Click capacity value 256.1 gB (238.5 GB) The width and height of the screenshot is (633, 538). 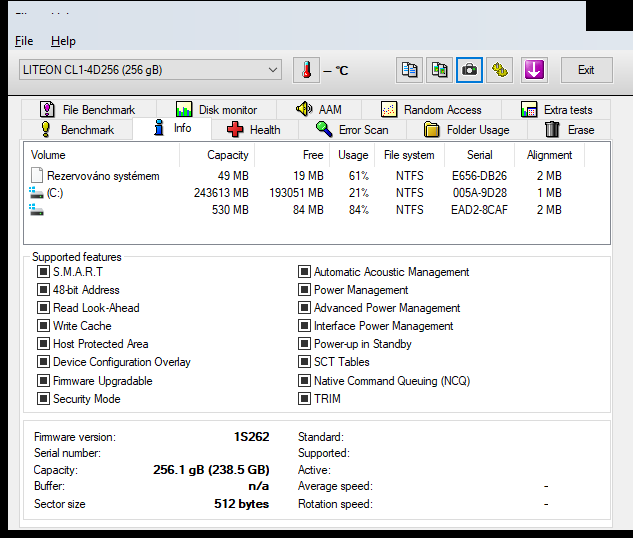(x=211, y=469)
